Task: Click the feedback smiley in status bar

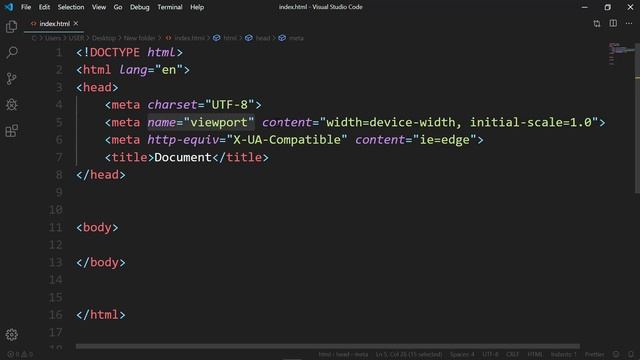Action: [x=616, y=354]
